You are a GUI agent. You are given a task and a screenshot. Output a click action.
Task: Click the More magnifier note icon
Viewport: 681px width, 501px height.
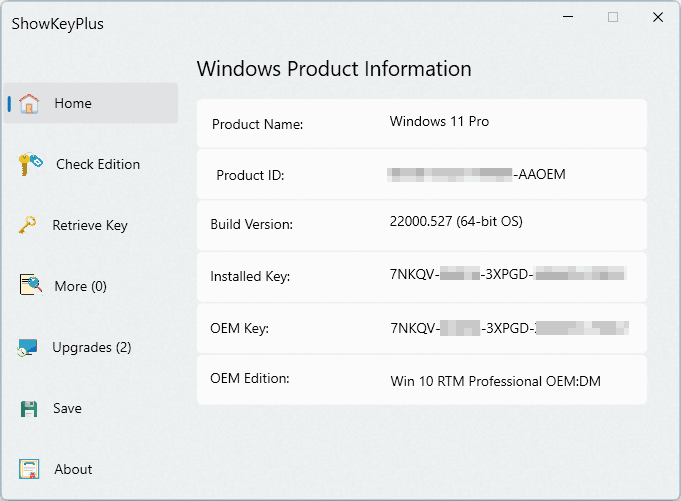coord(30,285)
